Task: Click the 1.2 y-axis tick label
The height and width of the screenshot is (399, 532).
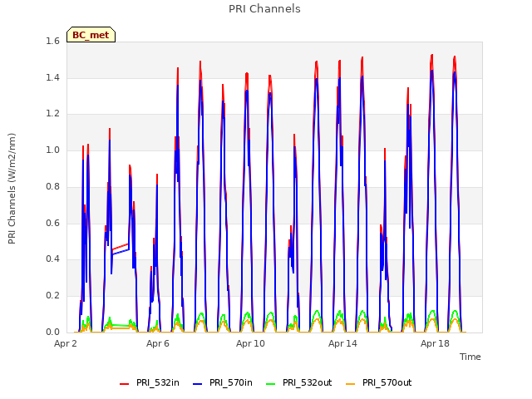Action: [x=52, y=114]
